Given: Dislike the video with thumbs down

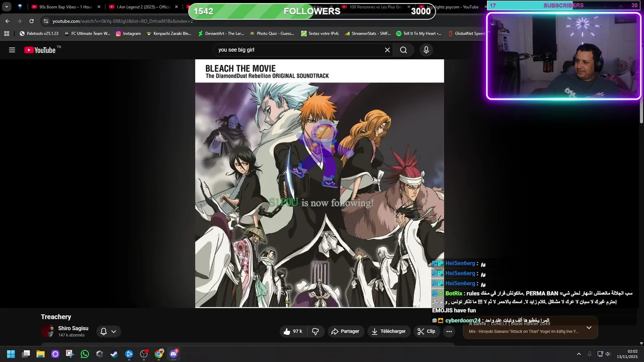Looking at the screenshot, I should 315,331.
